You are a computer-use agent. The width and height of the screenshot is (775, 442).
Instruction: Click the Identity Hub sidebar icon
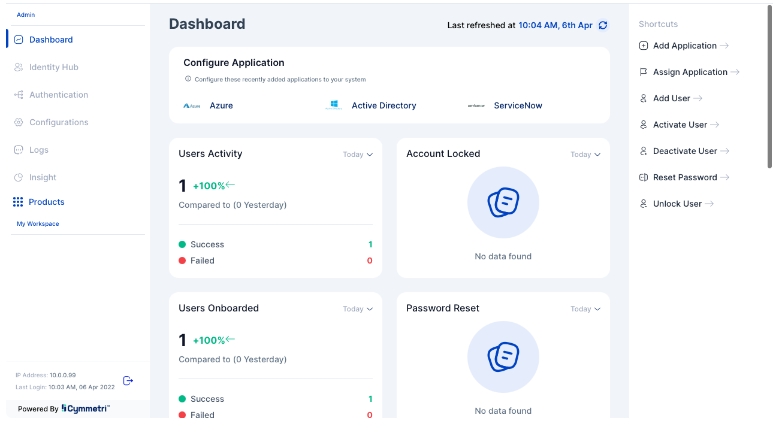point(19,68)
